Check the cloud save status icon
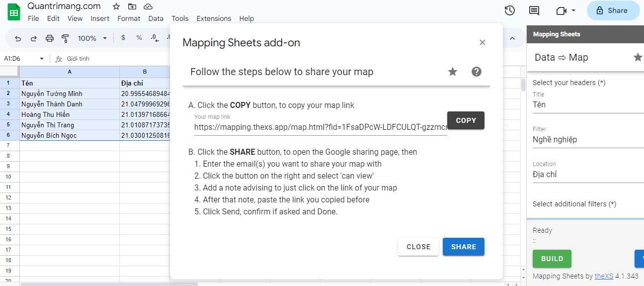 148,6
